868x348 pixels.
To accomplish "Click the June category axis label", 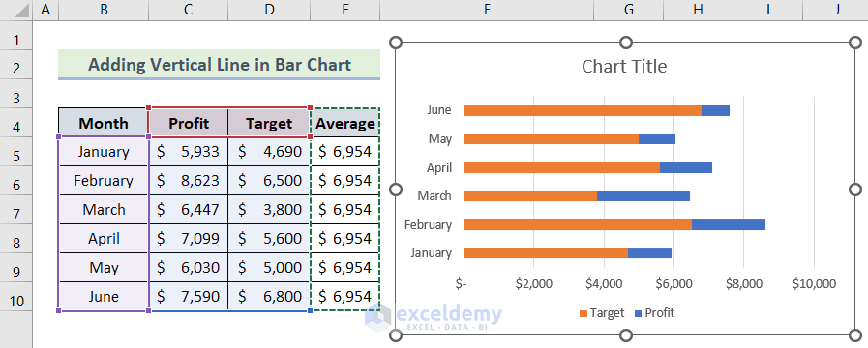I will 439,109.
